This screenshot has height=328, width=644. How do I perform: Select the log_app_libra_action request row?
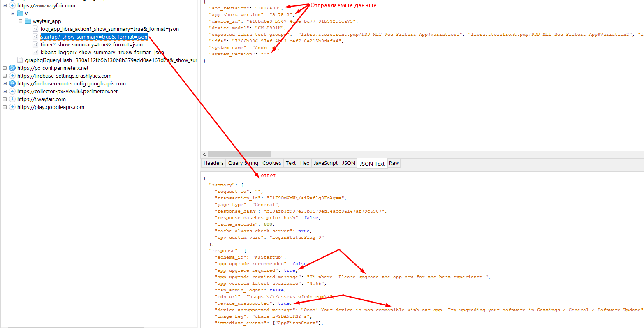[x=110, y=29]
